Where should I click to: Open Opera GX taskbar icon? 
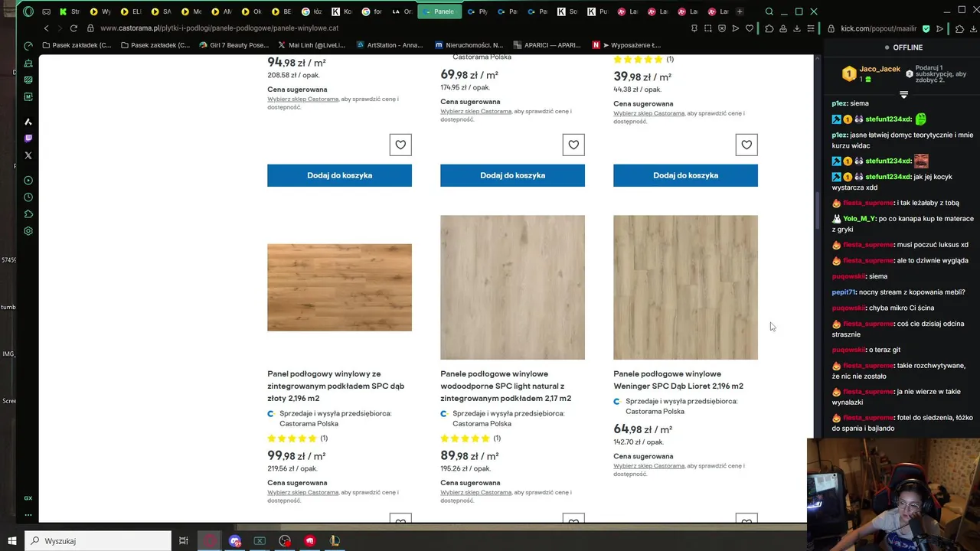(x=210, y=541)
